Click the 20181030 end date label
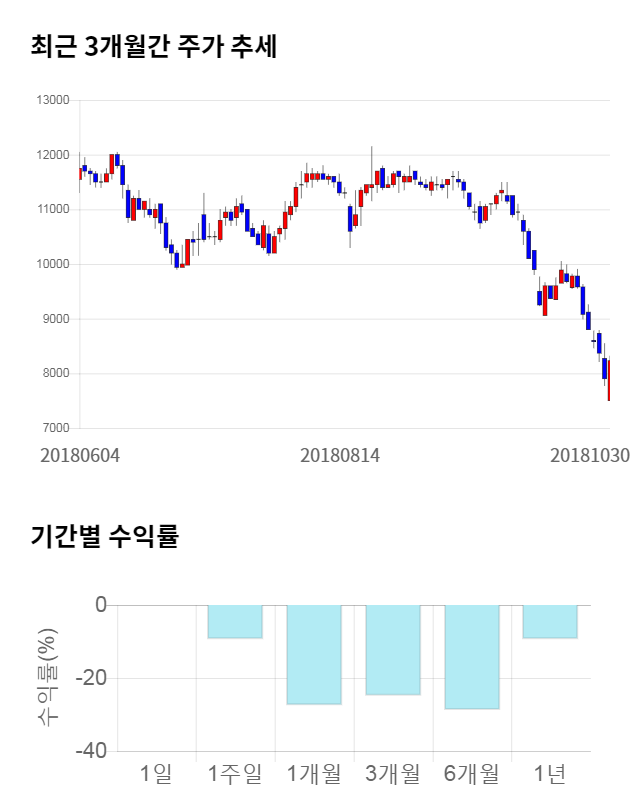This screenshot has height=810, width=640. (590, 455)
